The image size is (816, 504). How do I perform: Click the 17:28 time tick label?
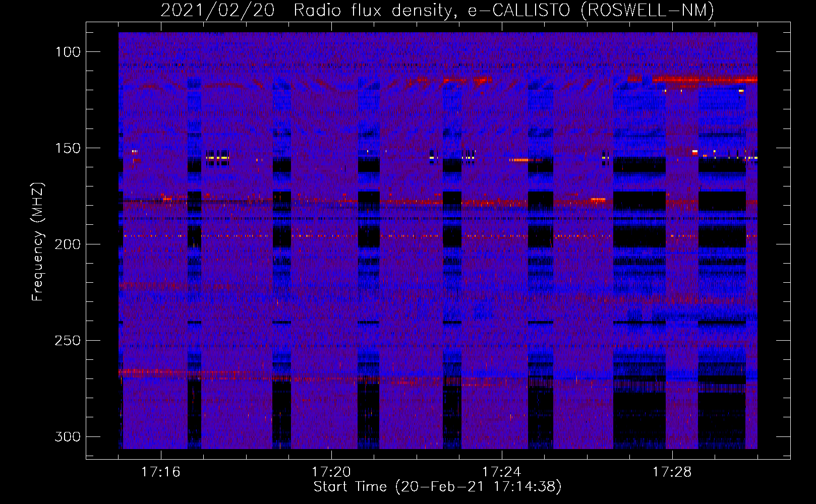click(x=672, y=472)
